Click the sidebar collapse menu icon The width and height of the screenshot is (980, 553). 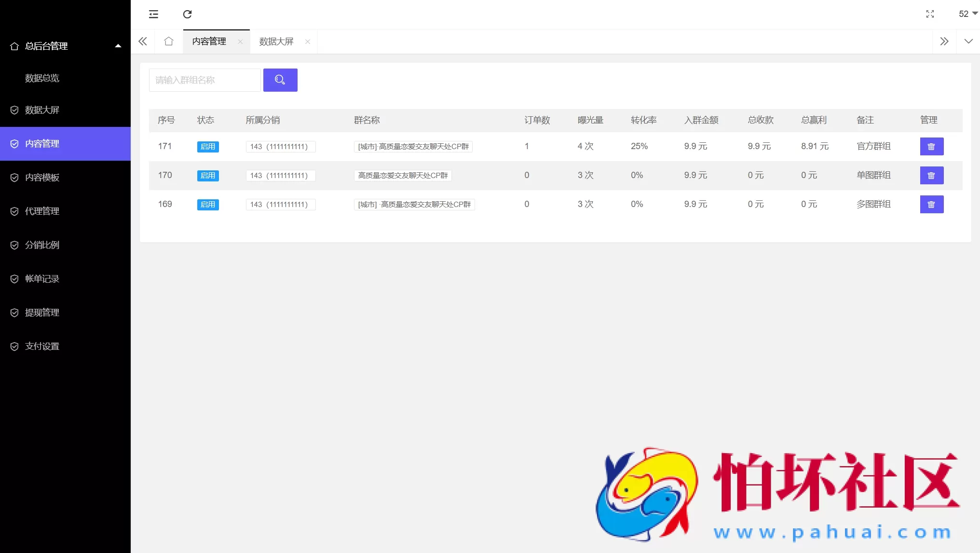pyautogui.click(x=153, y=14)
